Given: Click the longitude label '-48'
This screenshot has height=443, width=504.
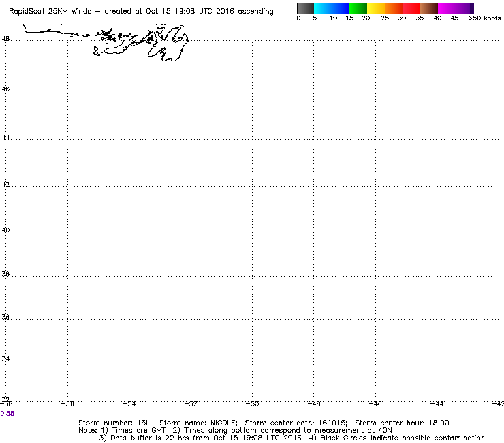Looking at the screenshot, I should pyautogui.click(x=314, y=404).
